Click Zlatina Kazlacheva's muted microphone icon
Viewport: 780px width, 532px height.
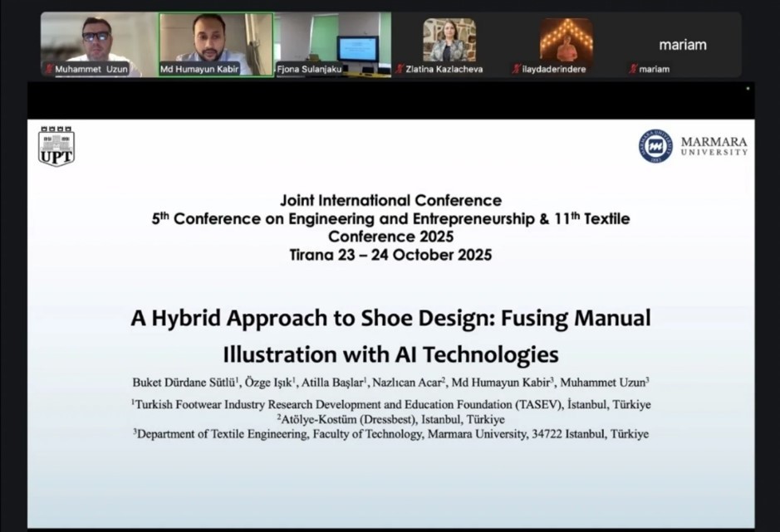tap(400, 70)
